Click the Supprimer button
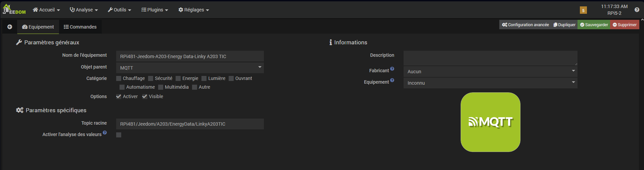The image size is (644, 170). [625, 25]
